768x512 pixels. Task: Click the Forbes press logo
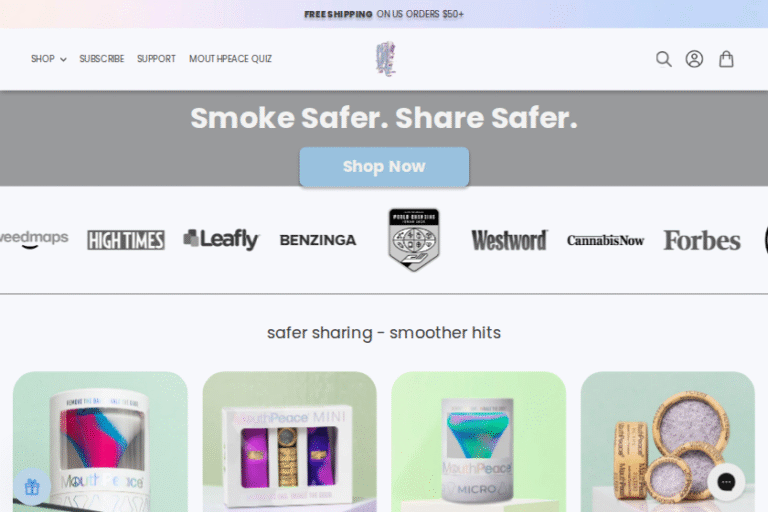pyautogui.click(x=702, y=241)
